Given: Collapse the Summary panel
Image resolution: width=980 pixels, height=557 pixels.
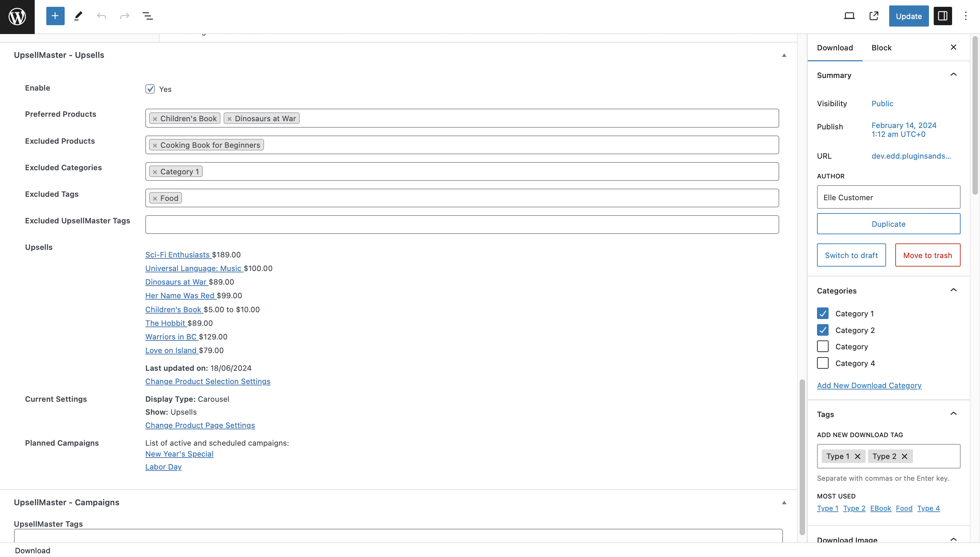Looking at the screenshot, I should (x=953, y=75).
